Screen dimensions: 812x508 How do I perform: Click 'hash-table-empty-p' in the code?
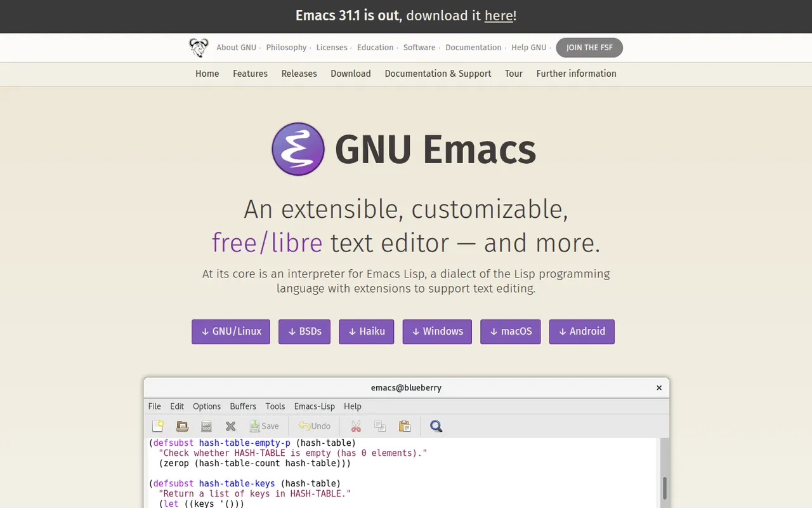(245, 443)
